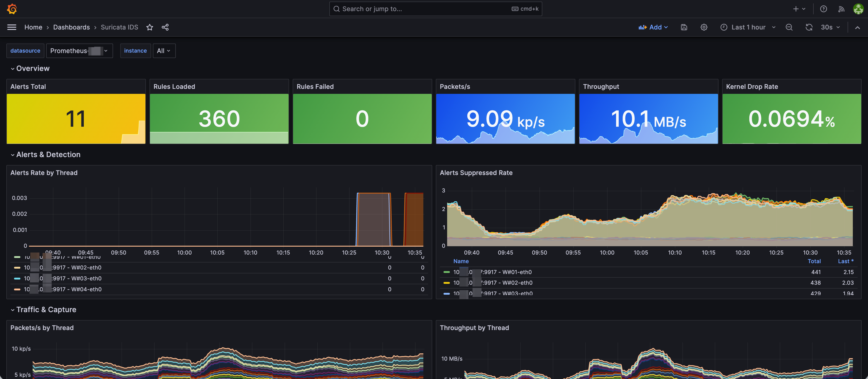
Task: Save the current dashboard
Action: click(x=684, y=27)
